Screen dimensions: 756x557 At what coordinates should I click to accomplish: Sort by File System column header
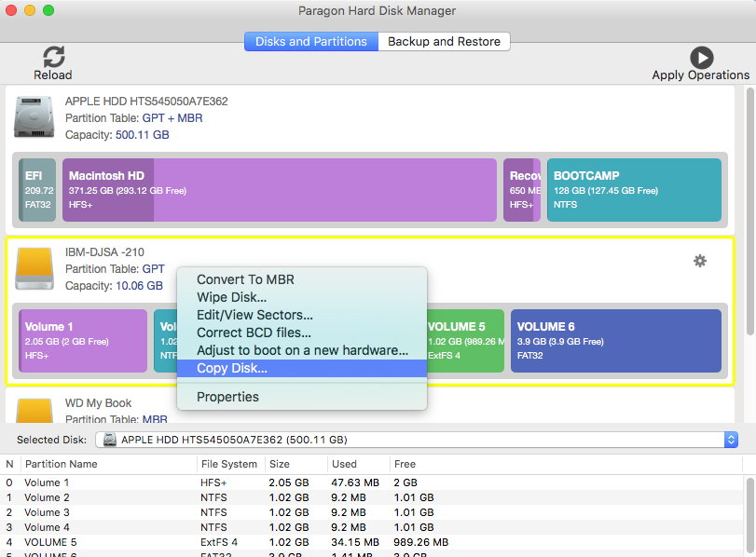pos(229,464)
